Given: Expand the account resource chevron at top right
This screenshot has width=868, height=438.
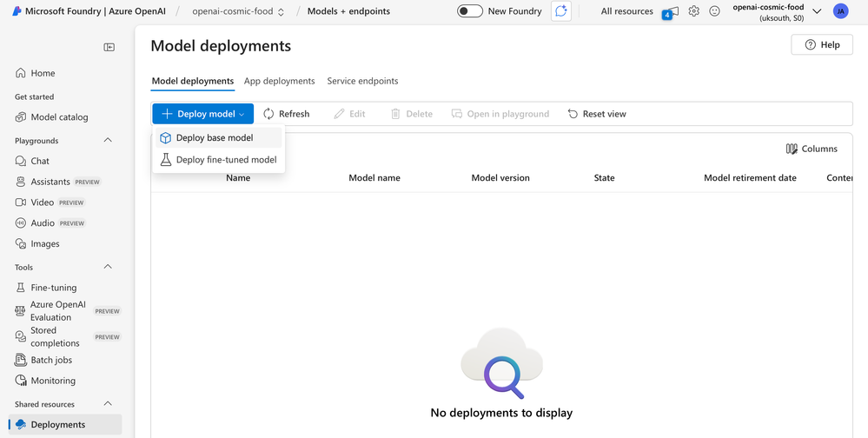Looking at the screenshot, I should 817,11.
